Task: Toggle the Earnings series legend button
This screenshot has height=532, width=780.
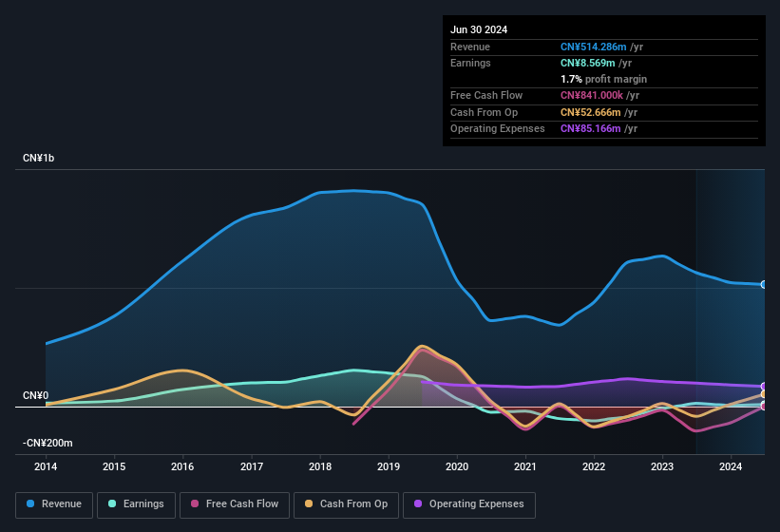Action: coord(136,504)
